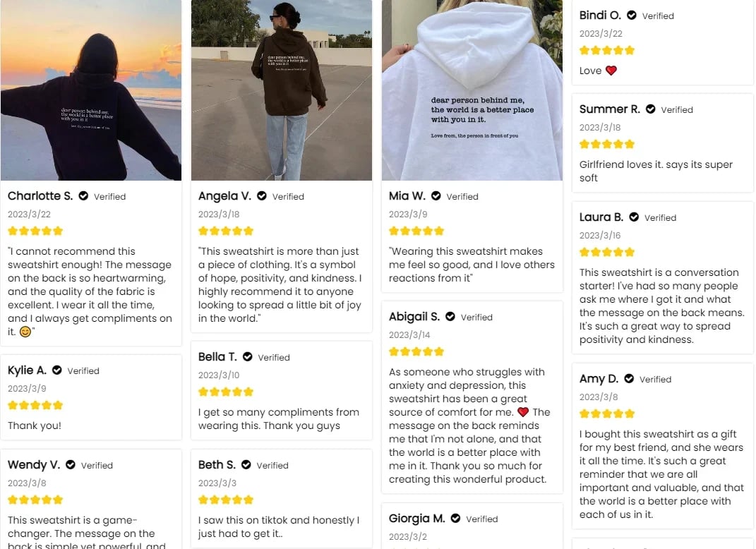Click verified checkmark beside Abigail S.
This screenshot has width=756, height=549.
point(450,317)
